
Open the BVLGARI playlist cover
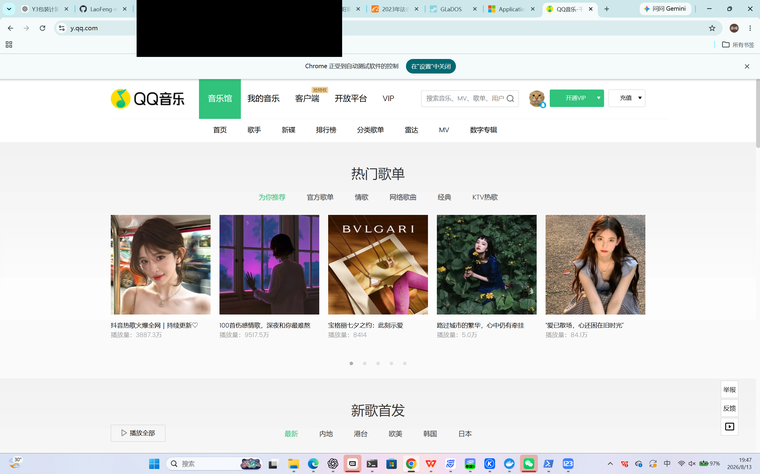[x=378, y=265]
